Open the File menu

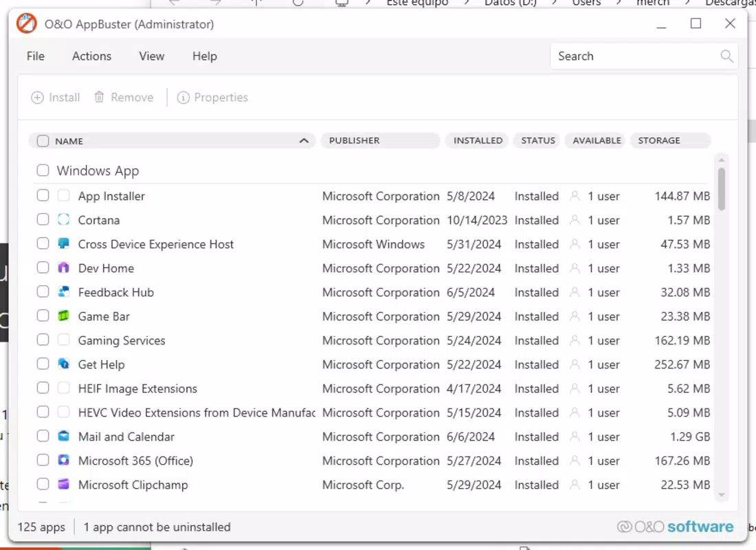[36, 56]
